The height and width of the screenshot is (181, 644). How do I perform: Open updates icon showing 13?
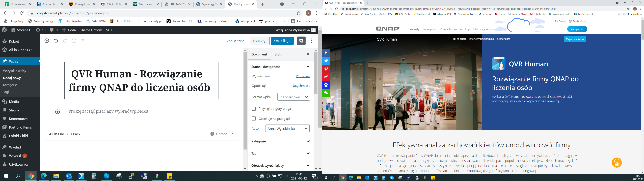(40, 30)
